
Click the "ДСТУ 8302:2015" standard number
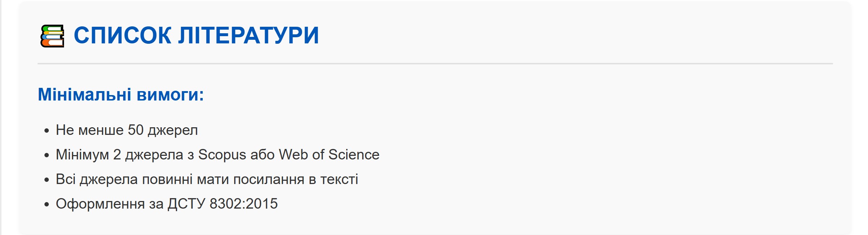click(223, 204)
